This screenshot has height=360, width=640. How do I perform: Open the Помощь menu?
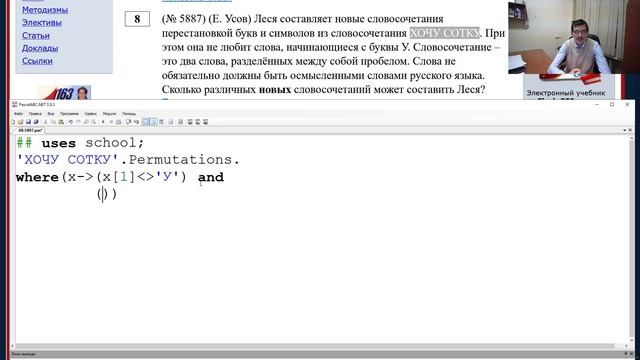point(129,113)
